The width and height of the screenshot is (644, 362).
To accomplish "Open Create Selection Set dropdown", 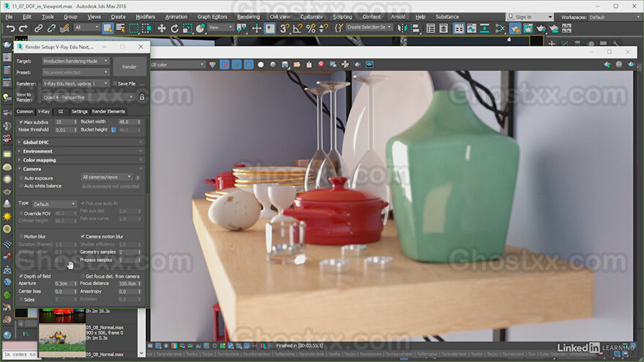I will coord(369,27).
